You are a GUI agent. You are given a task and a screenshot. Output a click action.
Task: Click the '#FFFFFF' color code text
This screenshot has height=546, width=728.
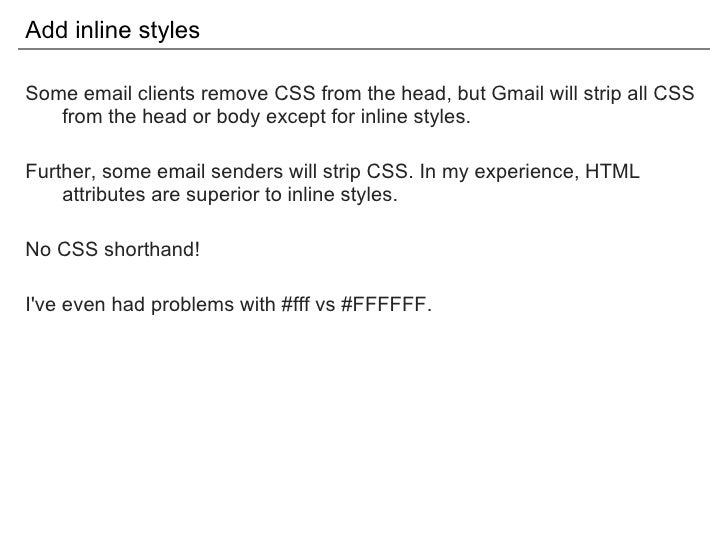pyautogui.click(x=386, y=305)
